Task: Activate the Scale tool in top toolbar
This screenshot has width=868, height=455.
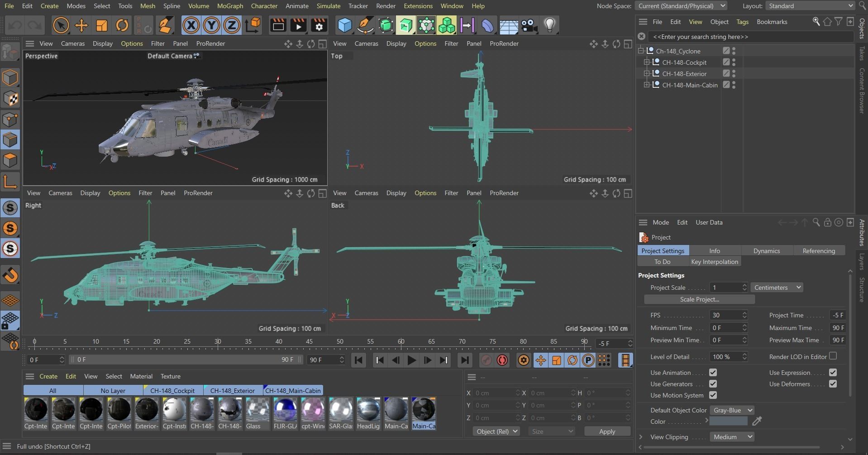Action: pyautogui.click(x=101, y=25)
